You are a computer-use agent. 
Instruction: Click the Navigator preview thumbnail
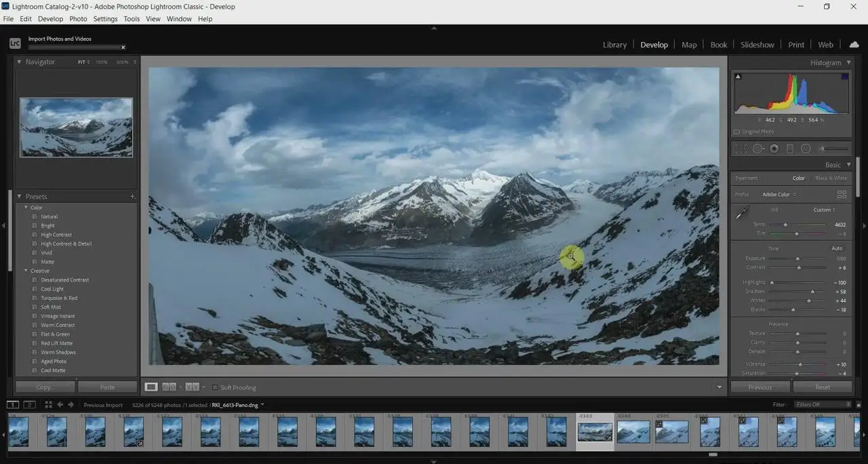[76, 128]
